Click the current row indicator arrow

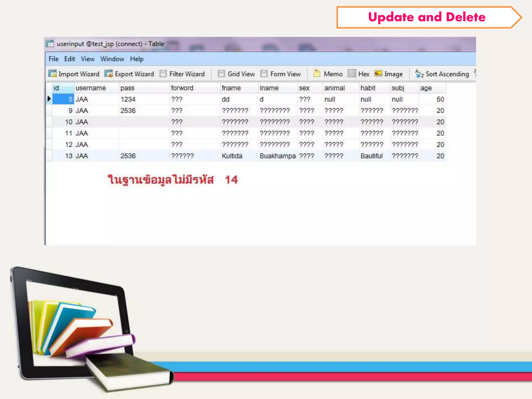49,99
